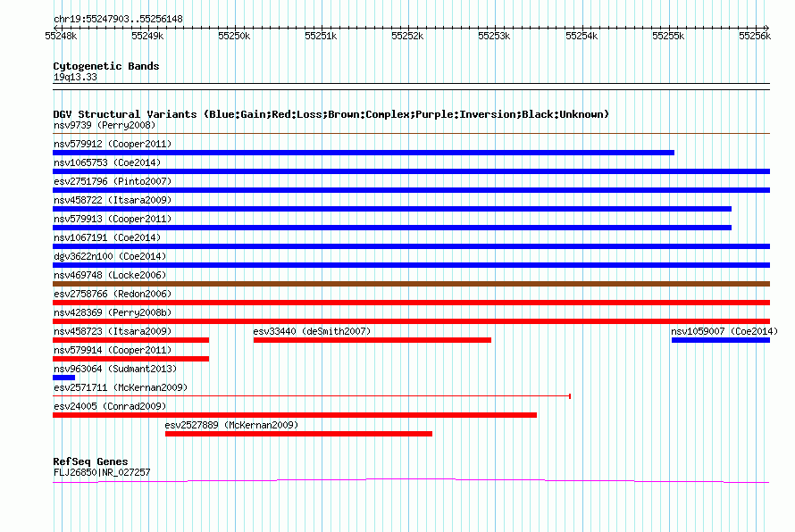Select the nsv428369 (Perry2008b) red bar
The image size is (795, 532).
pos(411,321)
